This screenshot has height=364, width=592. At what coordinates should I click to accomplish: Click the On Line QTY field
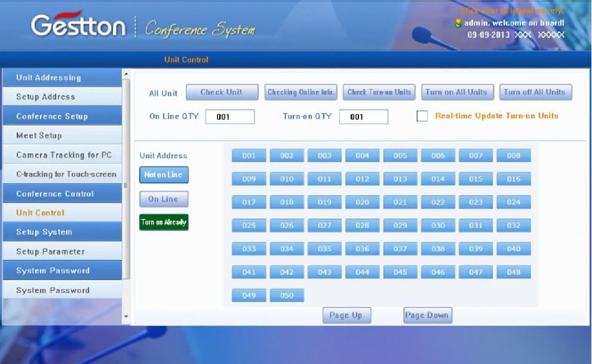[230, 116]
